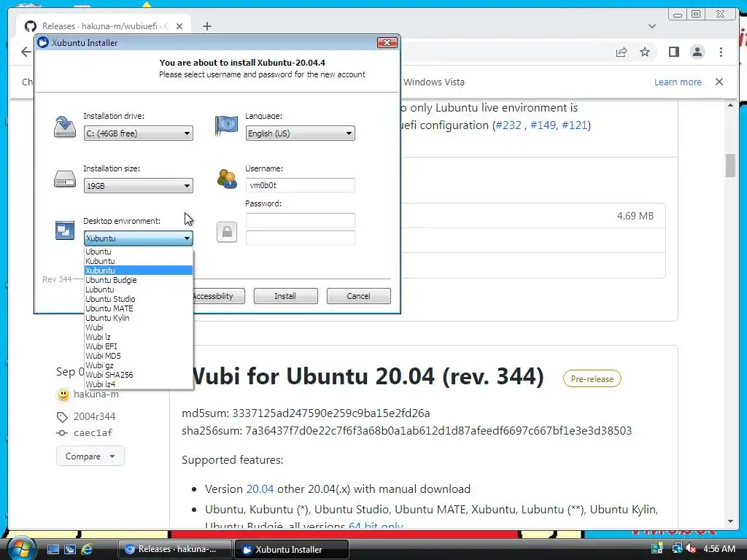The width and height of the screenshot is (747, 560).
Task: Click the password confirmation field
Action: pyautogui.click(x=300, y=238)
